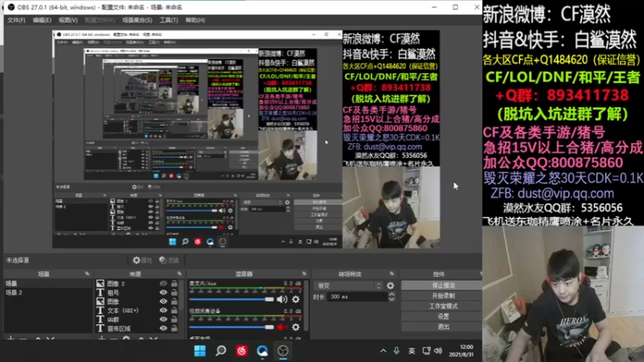Open network tray icon
The width and height of the screenshot is (644, 362).
tap(427, 351)
